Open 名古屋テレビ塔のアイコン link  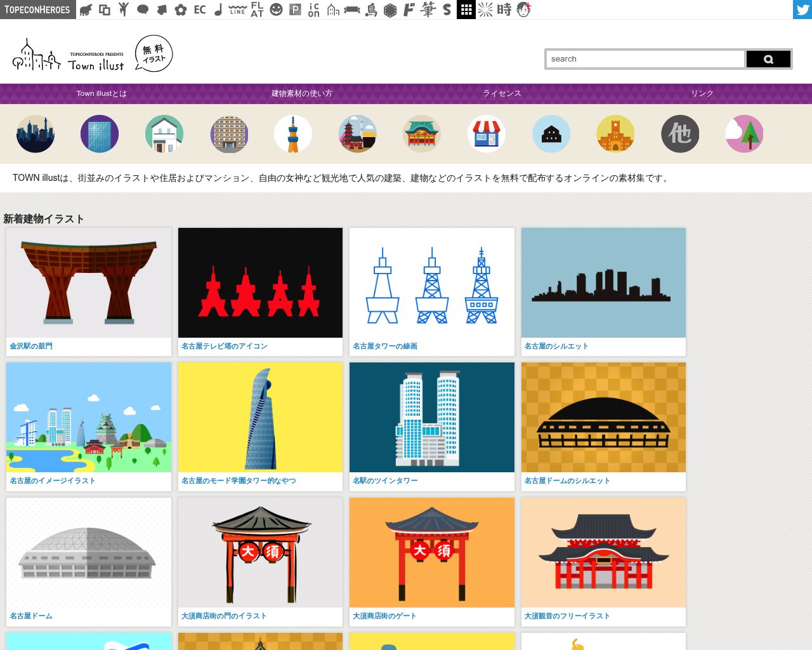(x=225, y=346)
